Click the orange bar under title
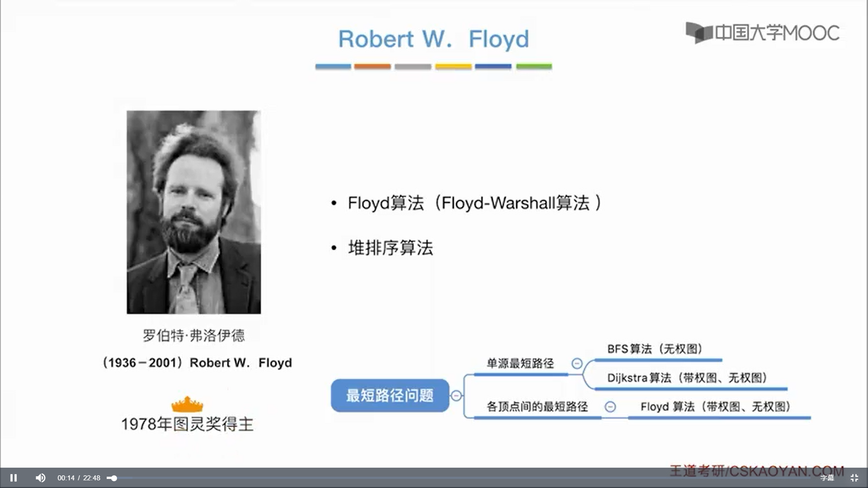Viewport: 868px width, 488px height. tap(372, 66)
